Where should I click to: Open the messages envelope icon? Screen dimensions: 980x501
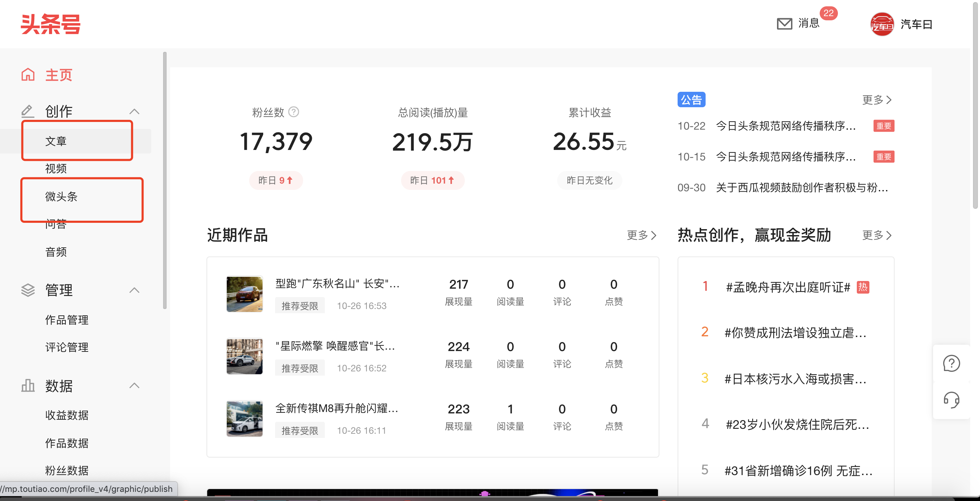point(784,23)
